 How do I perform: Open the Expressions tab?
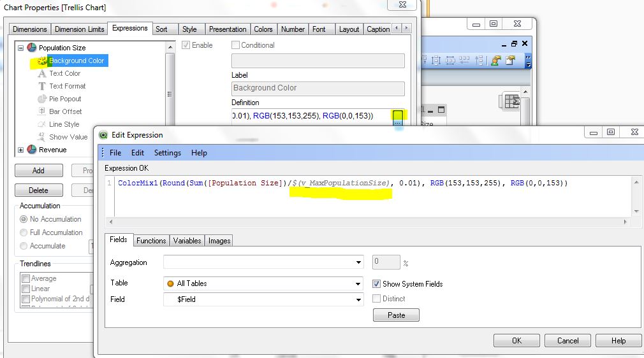tap(130, 28)
